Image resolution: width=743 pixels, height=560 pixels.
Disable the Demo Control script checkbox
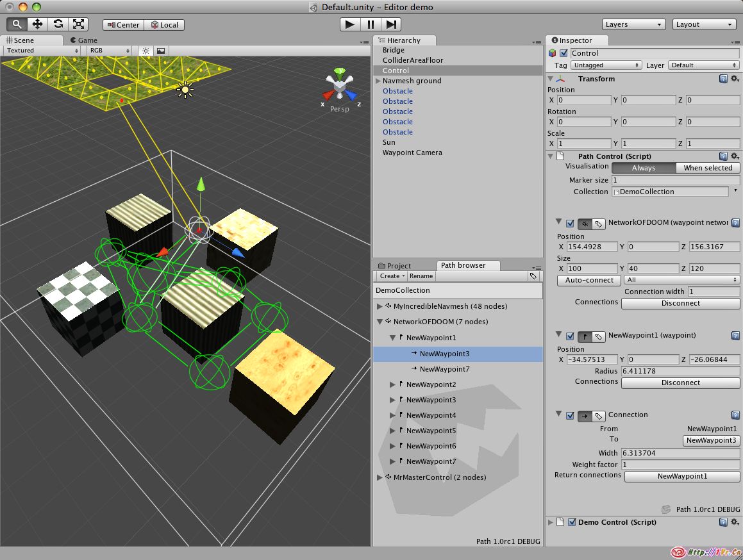click(572, 522)
